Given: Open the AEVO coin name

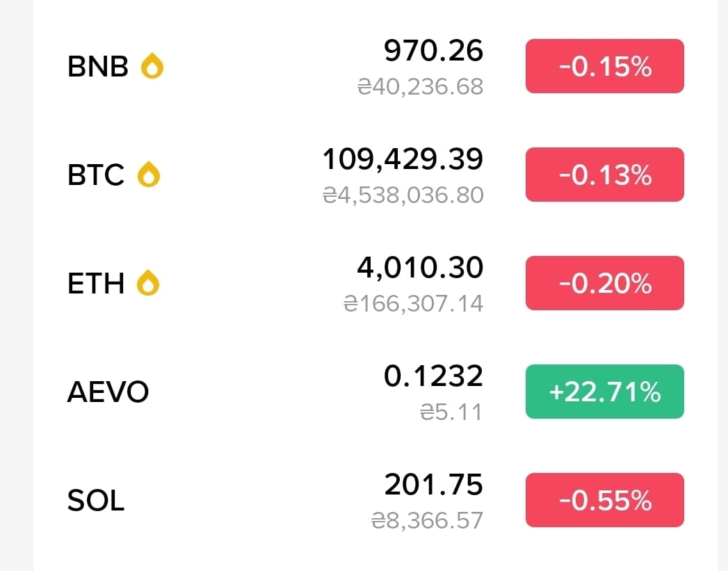Looking at the screenshot, I should click(x=108, y=392).
